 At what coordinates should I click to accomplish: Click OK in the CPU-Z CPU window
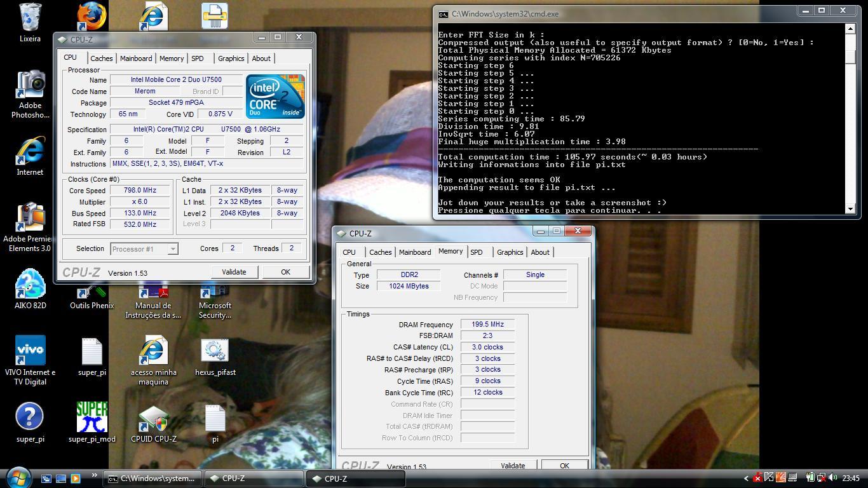point(285,272)
